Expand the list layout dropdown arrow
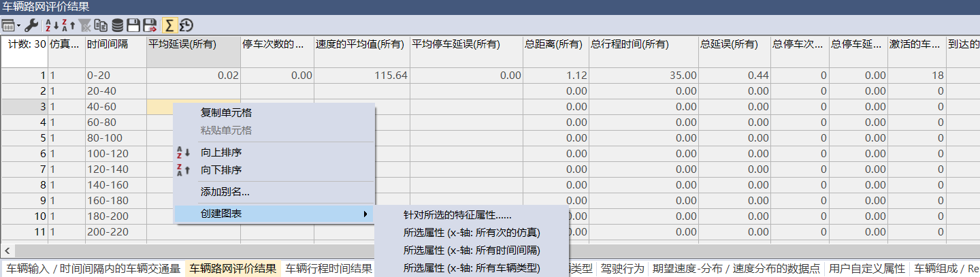This screenshot has width=980, height=277. [x=19, y=26]
